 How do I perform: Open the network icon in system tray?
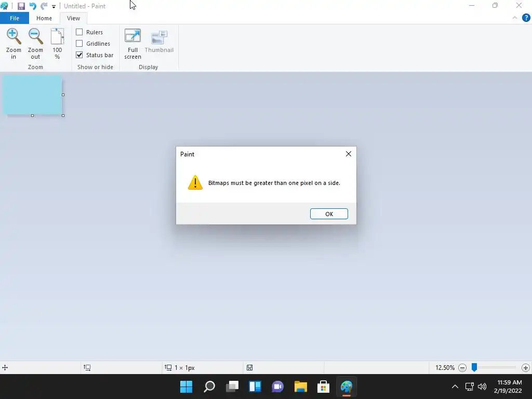(x=470, y=387)
